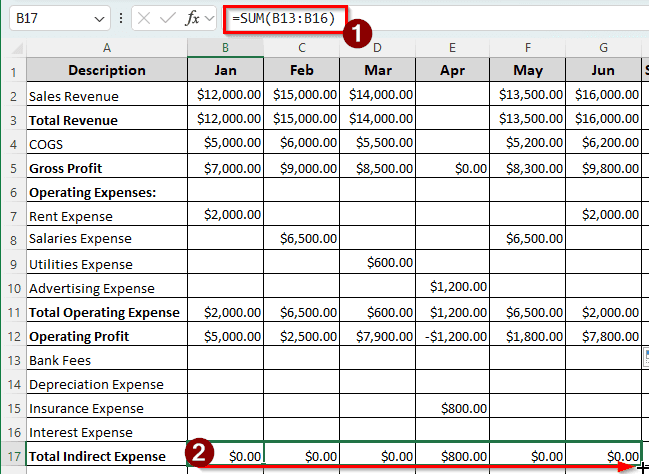Click the Name Box showing B17

60,18
